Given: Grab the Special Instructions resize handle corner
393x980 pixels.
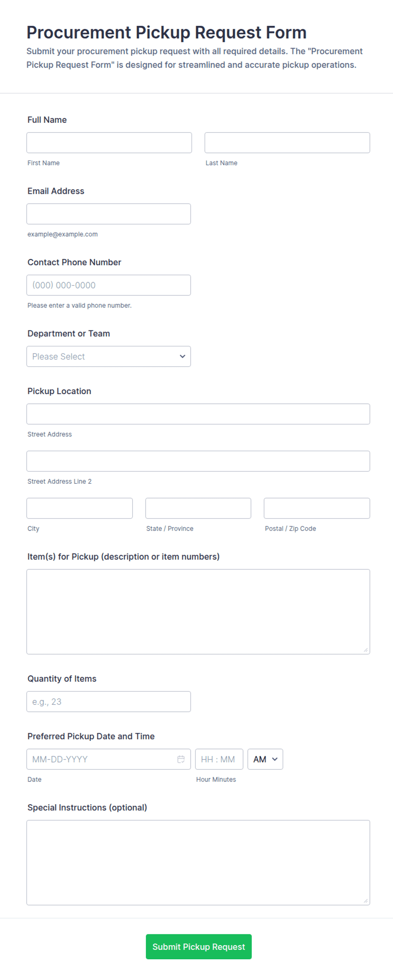Looking at the screenshot, I should [366, 901].
